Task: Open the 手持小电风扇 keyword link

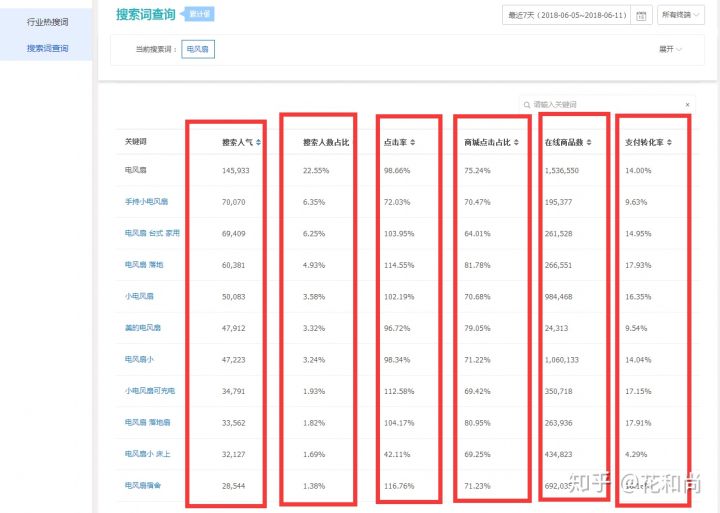Action: 146,202
